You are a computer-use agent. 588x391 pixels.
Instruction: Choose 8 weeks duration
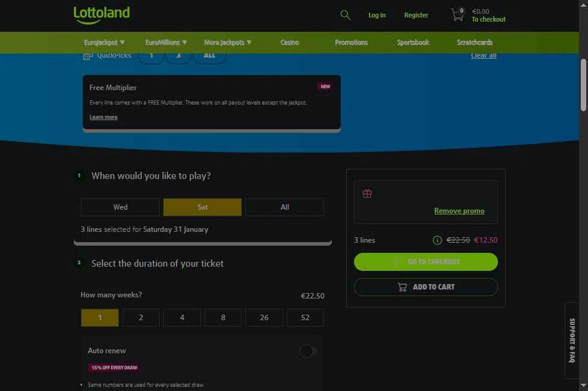[x=223, y=318]
